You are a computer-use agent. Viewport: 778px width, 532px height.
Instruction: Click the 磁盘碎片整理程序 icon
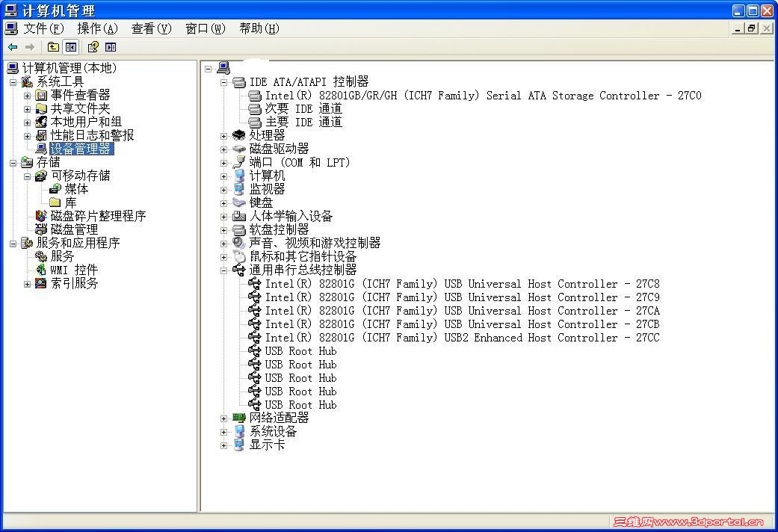(x=41, y=216)
